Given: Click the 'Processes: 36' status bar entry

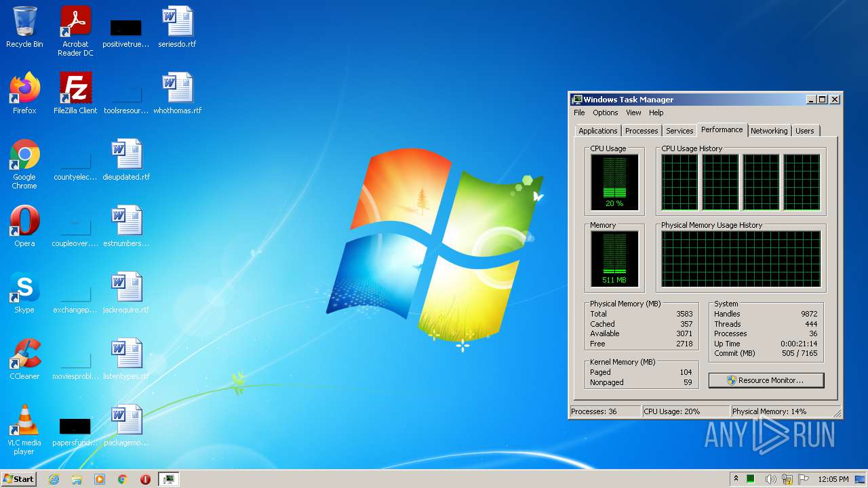Looking at the screenshot, I should [605, 411].
